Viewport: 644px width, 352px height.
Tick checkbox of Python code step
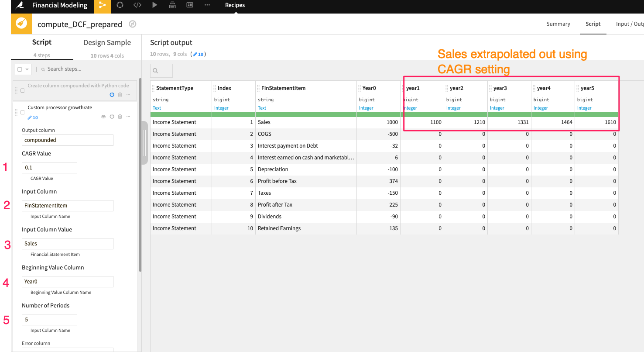22,90
